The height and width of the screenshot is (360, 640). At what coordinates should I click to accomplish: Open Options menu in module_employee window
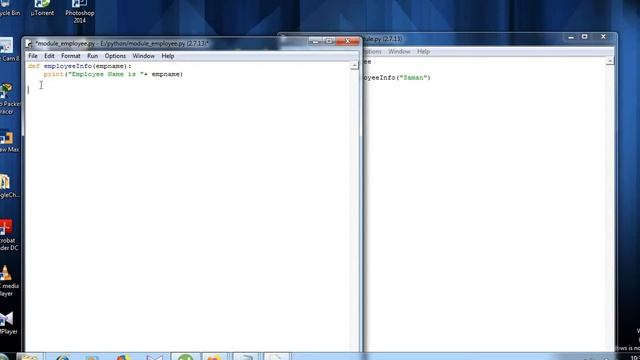pyautogui.click(x=115, y=56)
